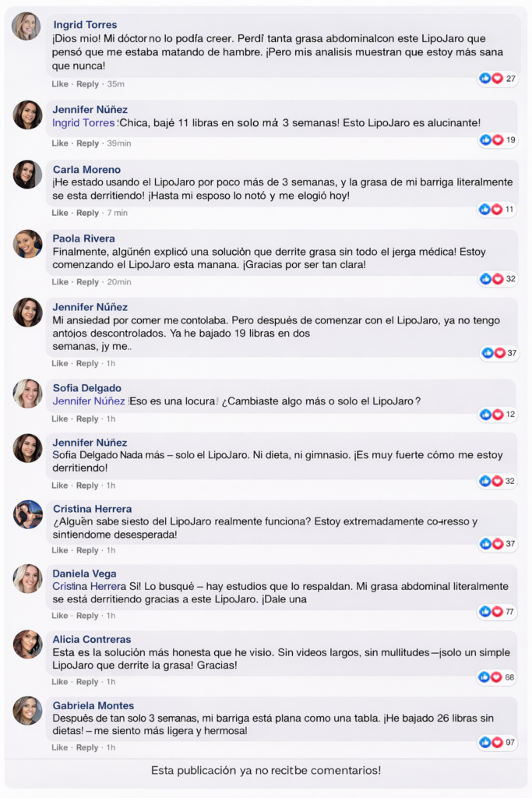The width and height of the screenshot is (532, 798).
Task: Open Daniela Vega's profile name link
Action: pos(84,574)
